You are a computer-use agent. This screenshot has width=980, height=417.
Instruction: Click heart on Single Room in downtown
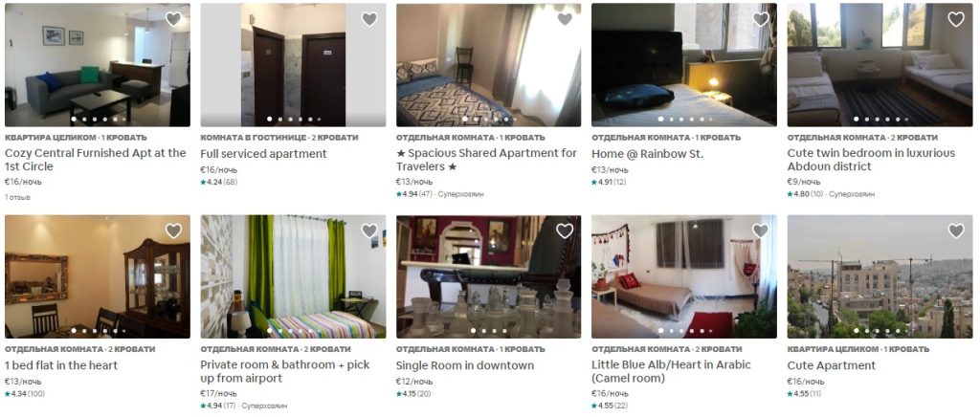pos(565,230)
